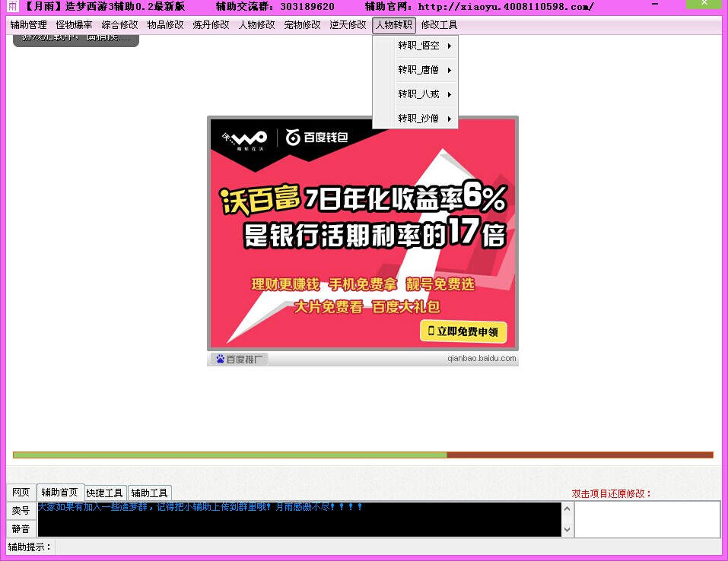Switch to the 辅助首页 tab
The height and width of the screenshot is (561, 728).
(x=60, y=492)
